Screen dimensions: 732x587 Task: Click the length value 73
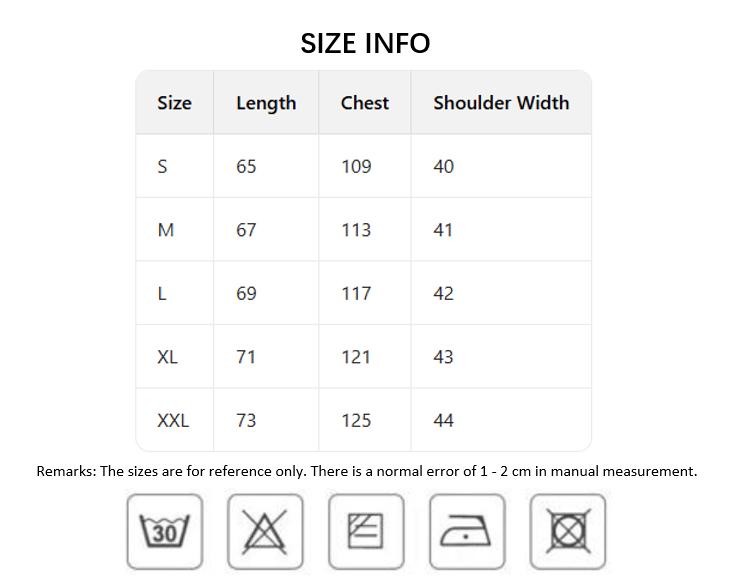[246, 421]
